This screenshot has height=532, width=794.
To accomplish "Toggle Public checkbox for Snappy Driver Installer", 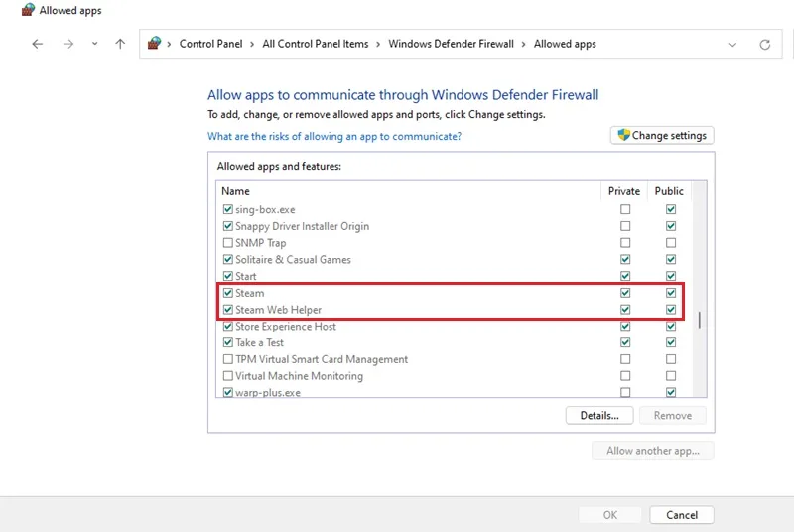I will [x=671, y=226].
